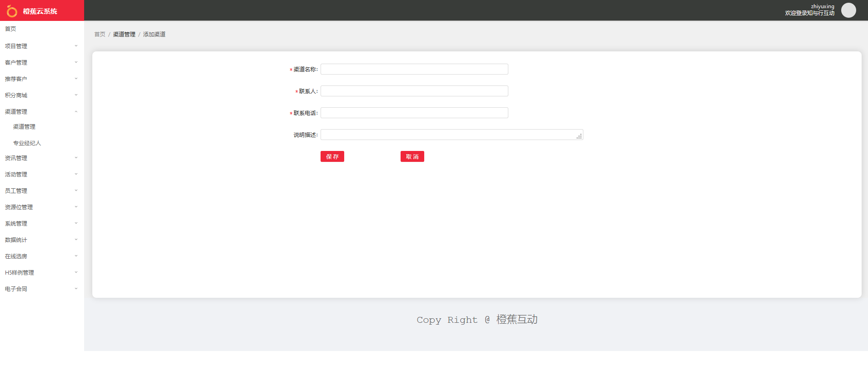Focus the 渠道名称 input field

coord(414,69)
